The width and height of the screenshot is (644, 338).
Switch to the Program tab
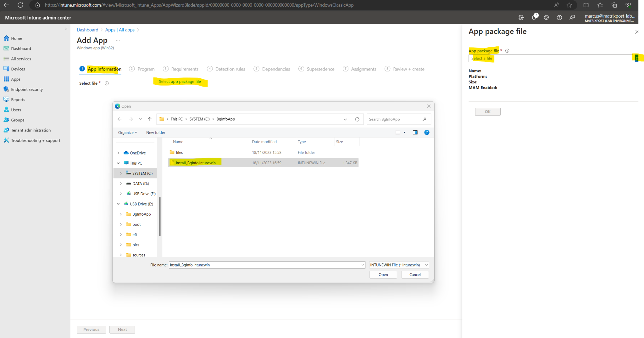[x=146, y=69]
